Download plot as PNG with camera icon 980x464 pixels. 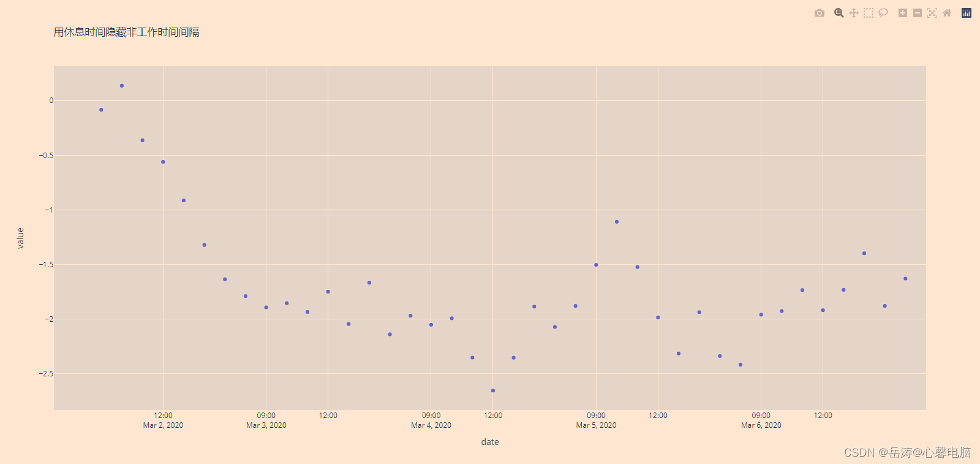click(x=820, y=13)
